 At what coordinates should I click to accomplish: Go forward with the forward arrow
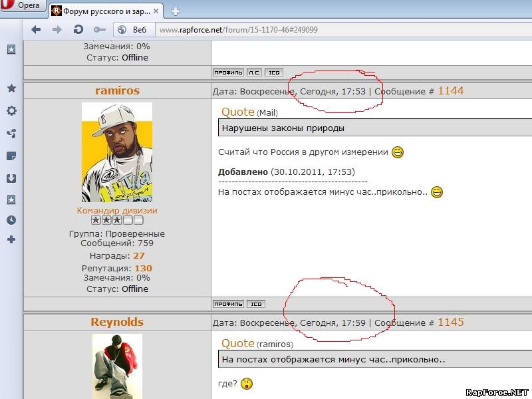[x=57, y=30]
